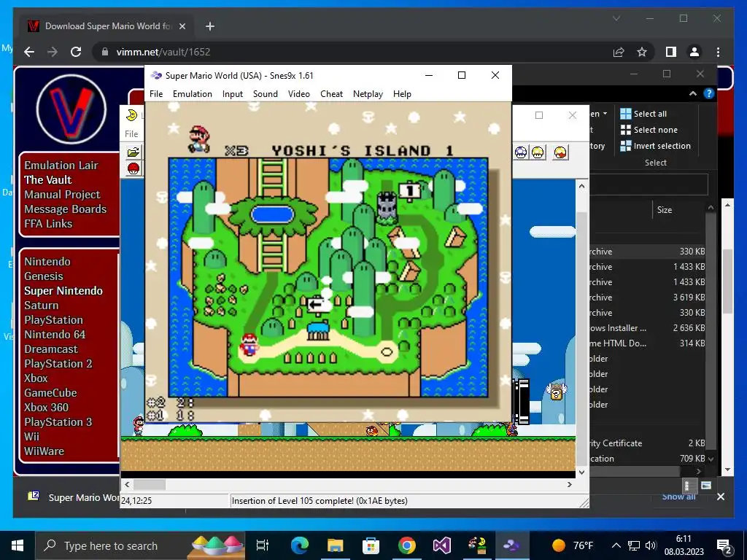Open Nintendo 64 link
Viewport: 747px width, 560px height.
[x=55, y=334]
